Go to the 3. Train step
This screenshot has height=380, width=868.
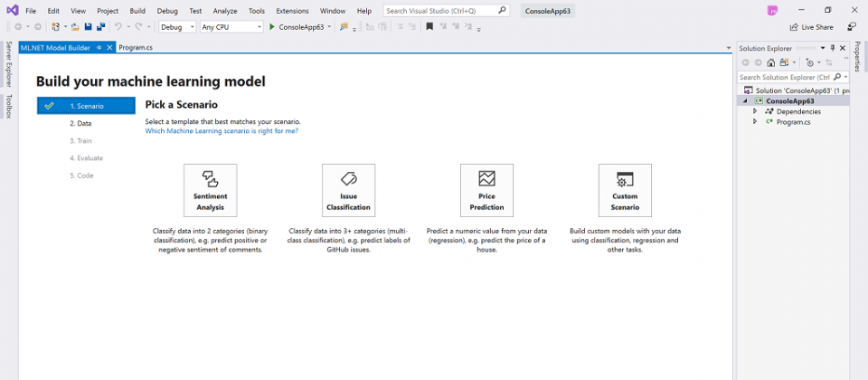[80, 141]
